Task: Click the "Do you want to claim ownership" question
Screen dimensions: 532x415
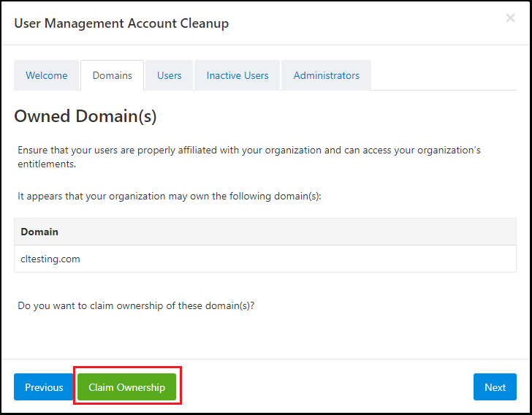Action: [136, 305]
